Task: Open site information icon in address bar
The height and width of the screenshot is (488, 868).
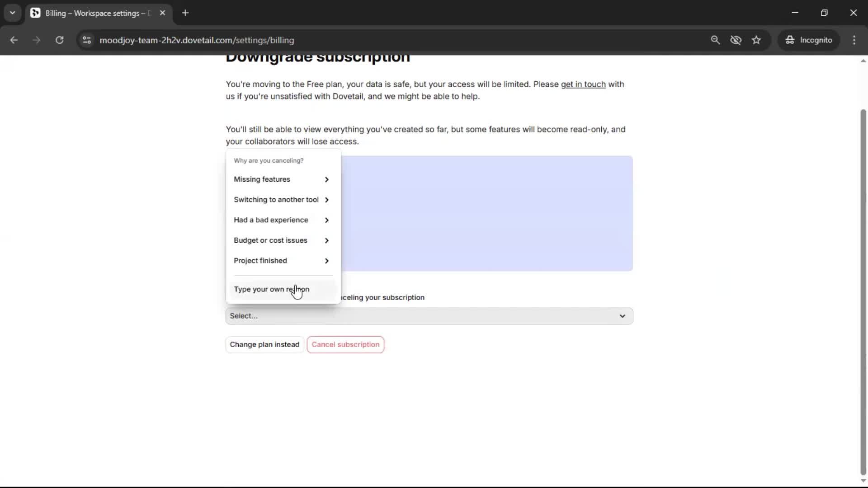Action: coord(87,40)
